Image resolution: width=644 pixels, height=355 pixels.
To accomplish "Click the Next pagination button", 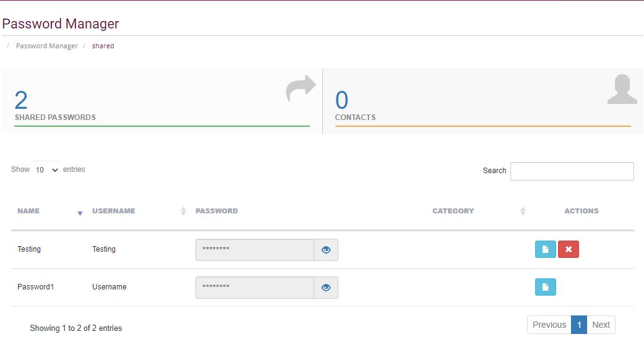I will click(x=601, y=325).
